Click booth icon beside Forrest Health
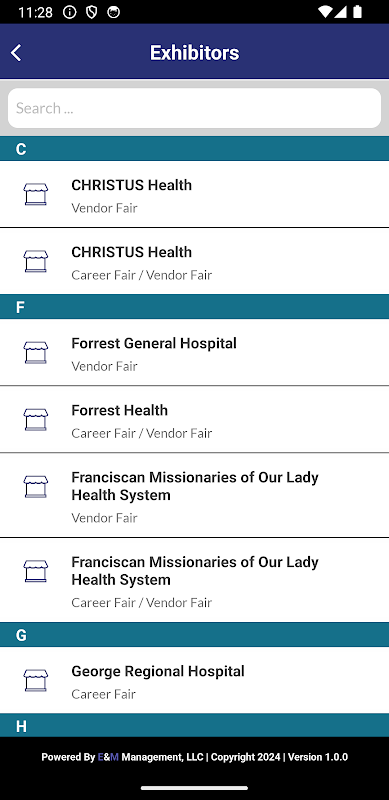Image resolution: width=389 pixels, height=800 pixels. click(x=36, y=419)
